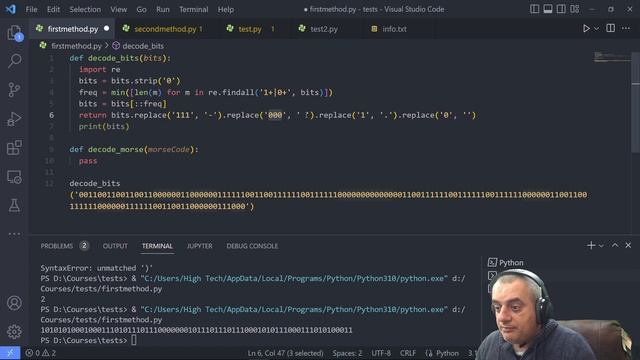Open the Terminal menu
Viewport: 640px width, 360px height.
tap(193, 9)
